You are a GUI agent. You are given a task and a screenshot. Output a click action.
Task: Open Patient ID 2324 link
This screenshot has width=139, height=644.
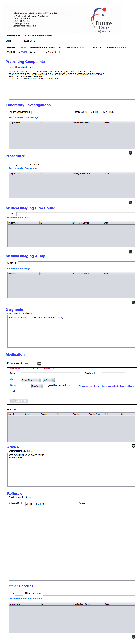pos(23,48)
